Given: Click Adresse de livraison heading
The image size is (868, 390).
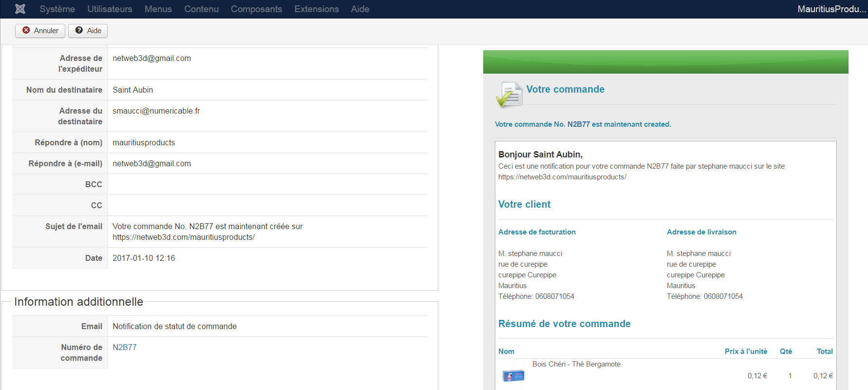Looking at the screenshot, I should coord(701,232).
